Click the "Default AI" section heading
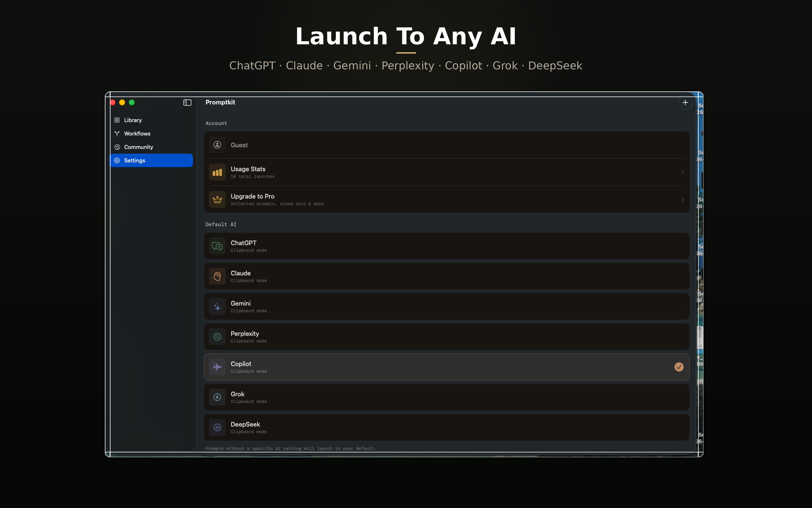The height and width of the screenshot is (508, 812). tap(221, 224)
